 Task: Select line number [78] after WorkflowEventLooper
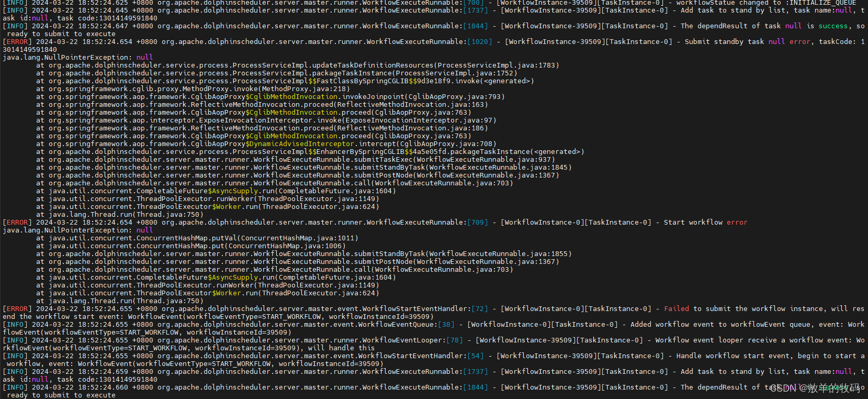(455, 340)
